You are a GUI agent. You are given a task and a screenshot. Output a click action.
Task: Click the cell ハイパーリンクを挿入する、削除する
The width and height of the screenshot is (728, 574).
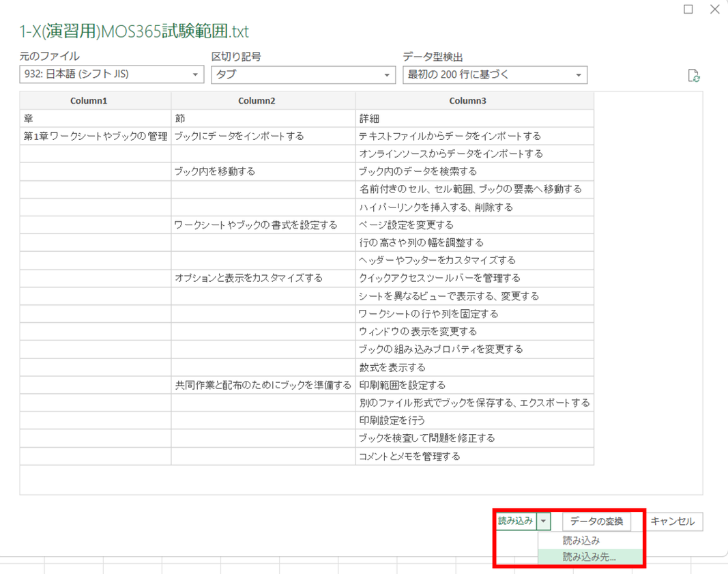(474, 207)
